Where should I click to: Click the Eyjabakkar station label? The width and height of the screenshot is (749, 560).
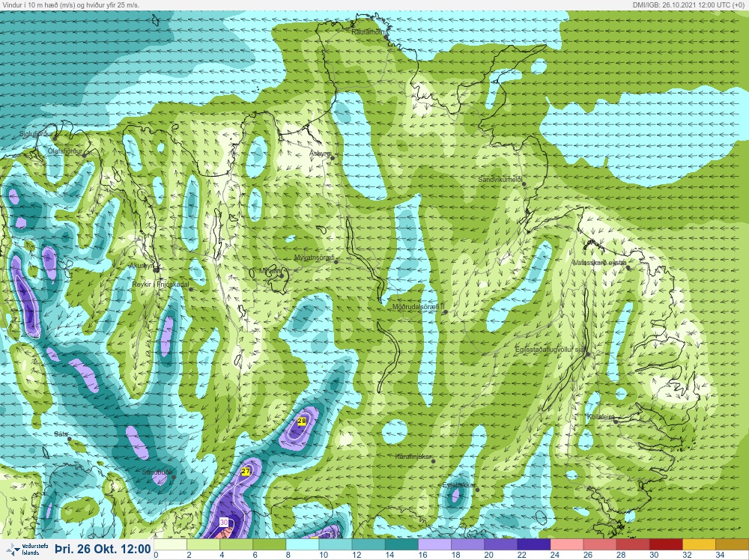[458, 486]
